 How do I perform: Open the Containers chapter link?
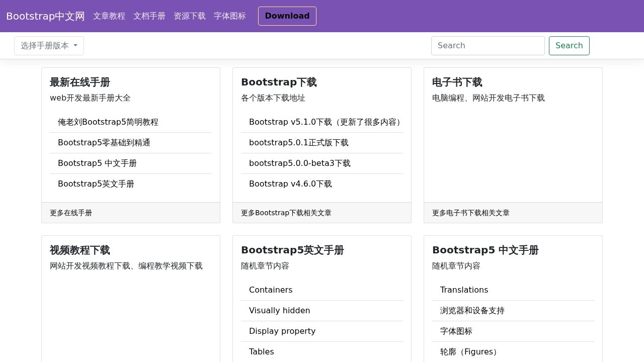coord(271,290)
